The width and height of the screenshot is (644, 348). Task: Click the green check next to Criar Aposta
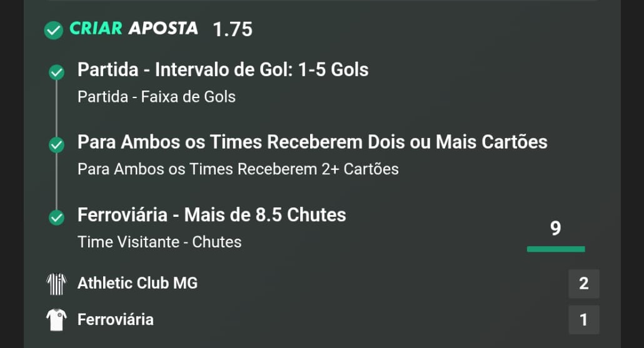click(x=53, y=30)
